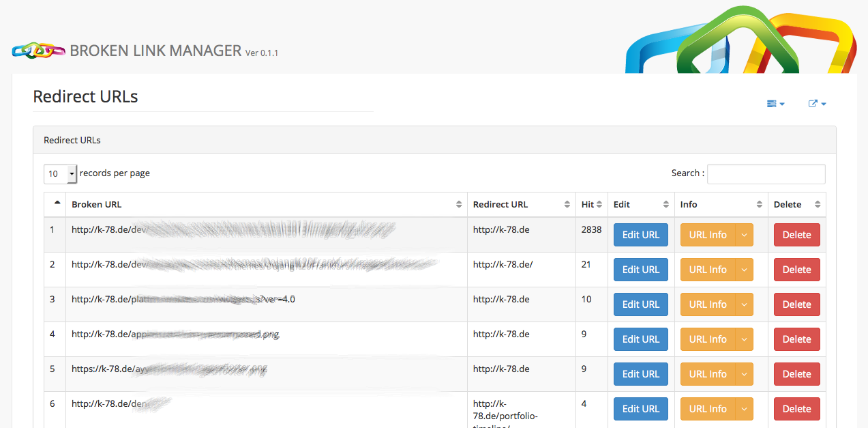This screenshot has height=428, width=868.
Task: Open the list menu icon dropdown
Action: point(776,104)
